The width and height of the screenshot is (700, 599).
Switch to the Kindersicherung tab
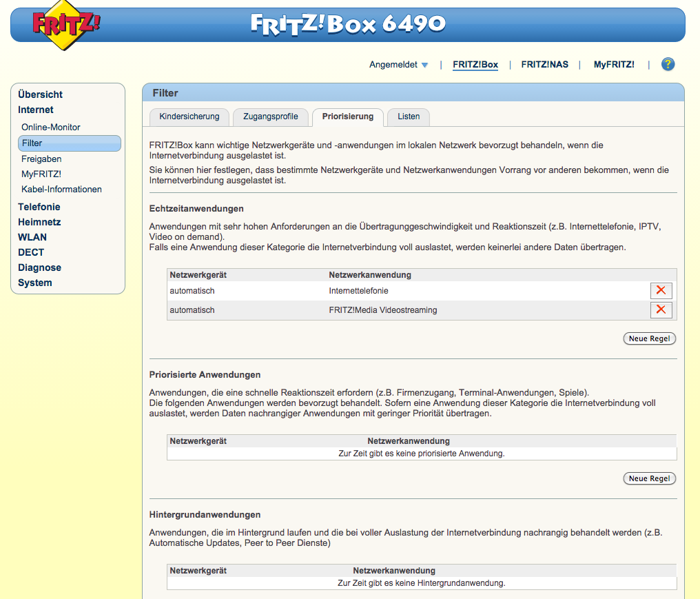pyautogui.click(x=189, y=117)
